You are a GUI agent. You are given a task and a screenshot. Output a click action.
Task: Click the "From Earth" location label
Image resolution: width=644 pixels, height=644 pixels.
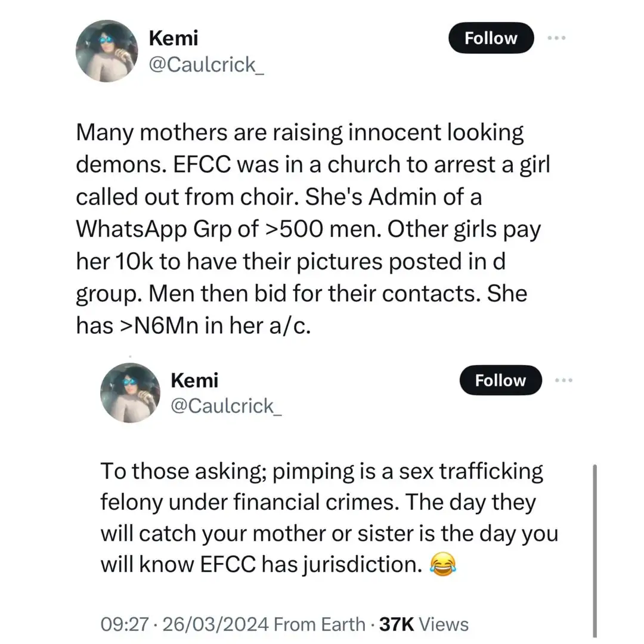320,624
